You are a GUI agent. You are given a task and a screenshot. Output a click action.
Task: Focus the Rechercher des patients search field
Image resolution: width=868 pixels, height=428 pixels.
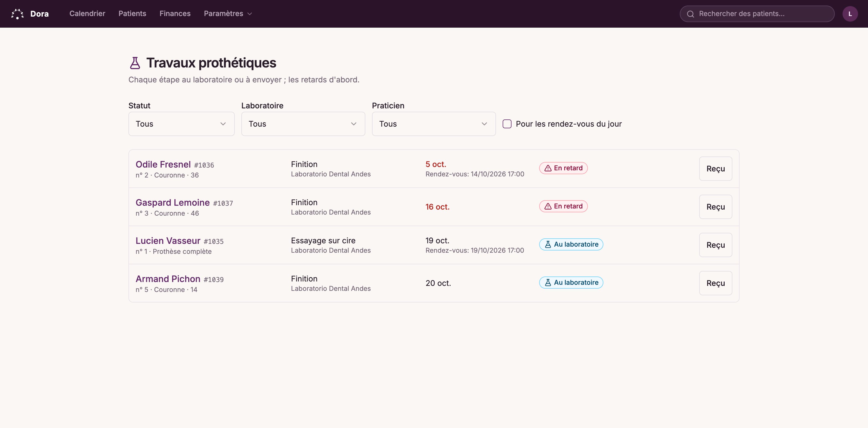tap(757, 14)
